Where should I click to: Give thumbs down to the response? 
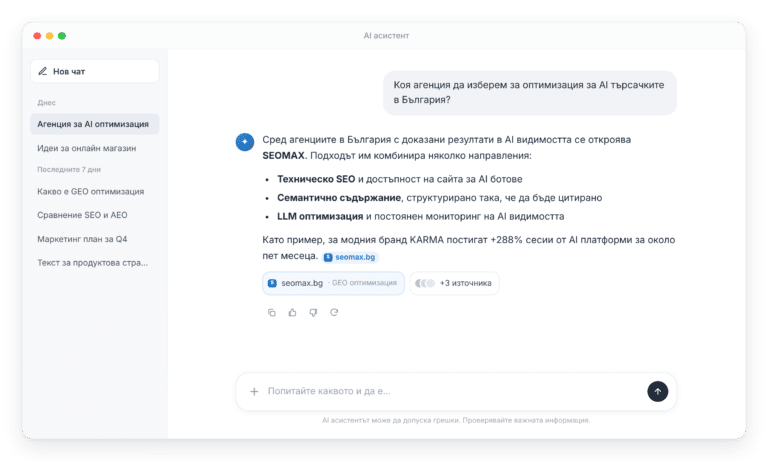(313, 313)
